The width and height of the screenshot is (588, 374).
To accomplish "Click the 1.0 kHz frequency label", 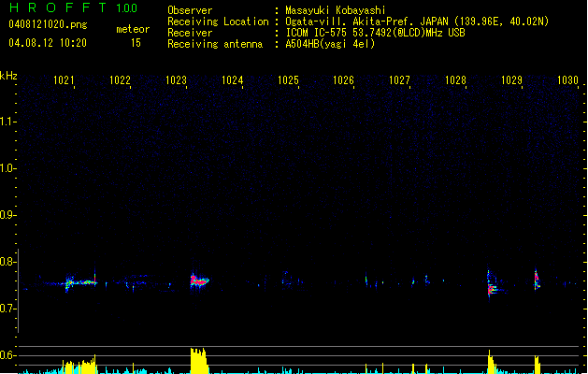I will (7, 168).
